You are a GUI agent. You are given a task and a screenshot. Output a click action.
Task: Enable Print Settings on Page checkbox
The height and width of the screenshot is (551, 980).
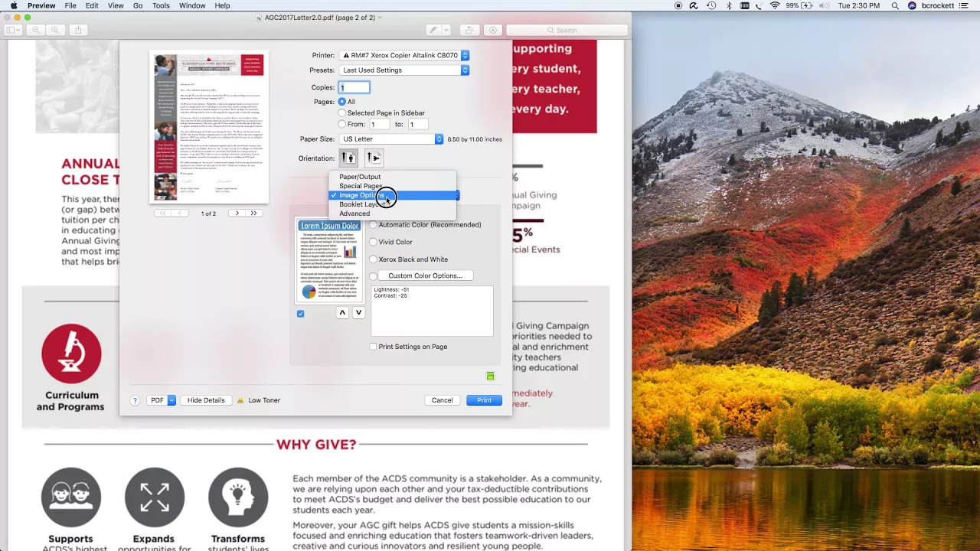coord(374,347)
